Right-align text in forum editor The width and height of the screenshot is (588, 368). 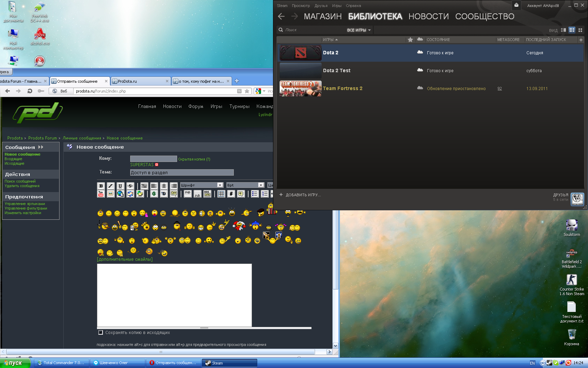pyautogui.click(x=174, y=186)
